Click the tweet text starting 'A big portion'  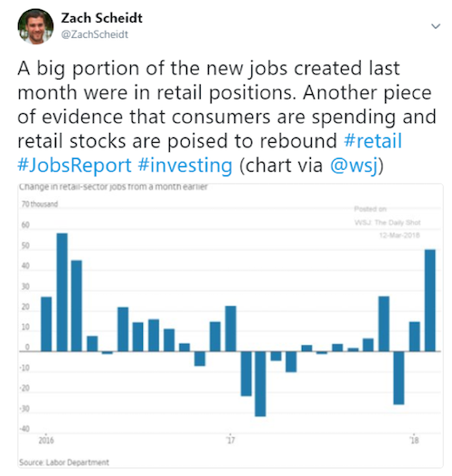227,117
